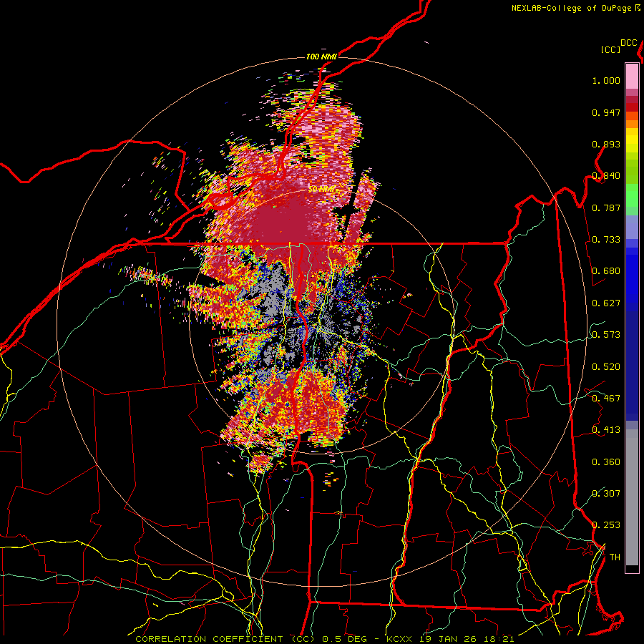644x644 pixels.
Task: Select the 0.360 legend value
Action: coord(606,462)
